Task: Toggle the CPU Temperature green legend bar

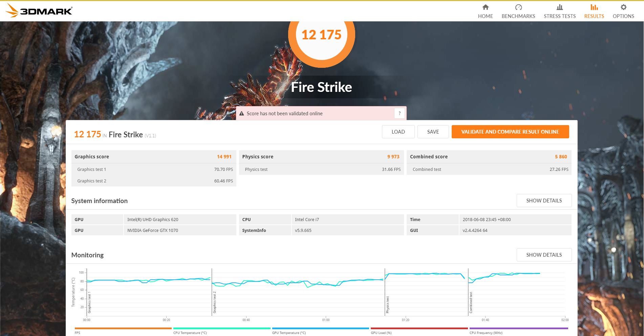Action: point(222,329)
